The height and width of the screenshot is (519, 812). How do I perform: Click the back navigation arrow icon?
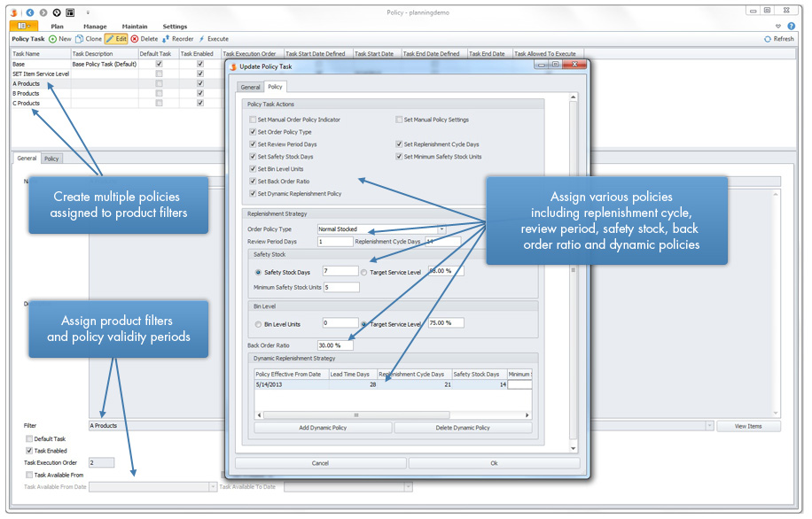(x=30, y=12)
